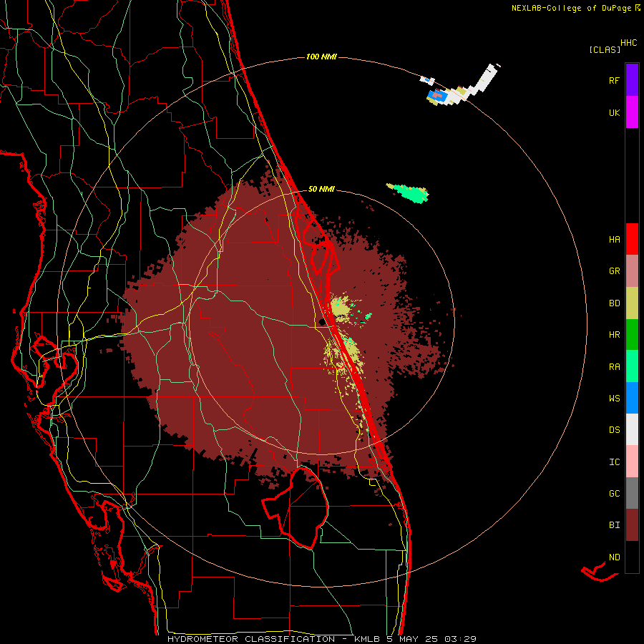Click the "IC" legend label

point(614,462)
